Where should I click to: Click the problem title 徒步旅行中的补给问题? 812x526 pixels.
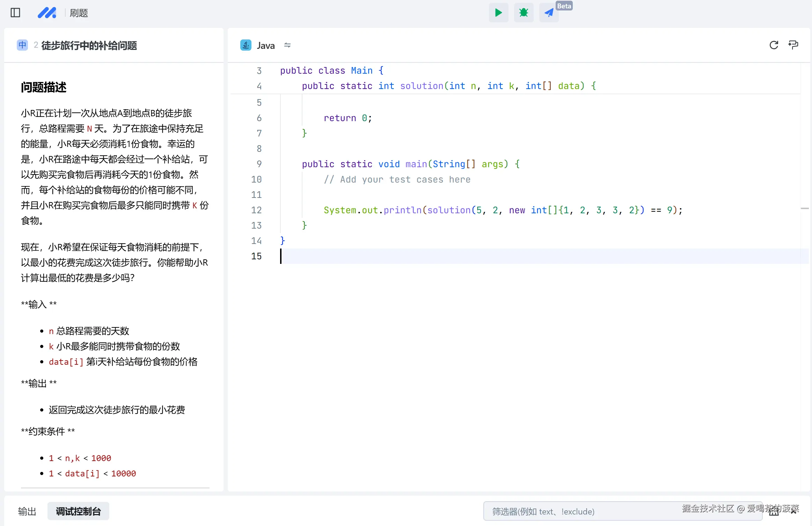click(x=89, y=45)
